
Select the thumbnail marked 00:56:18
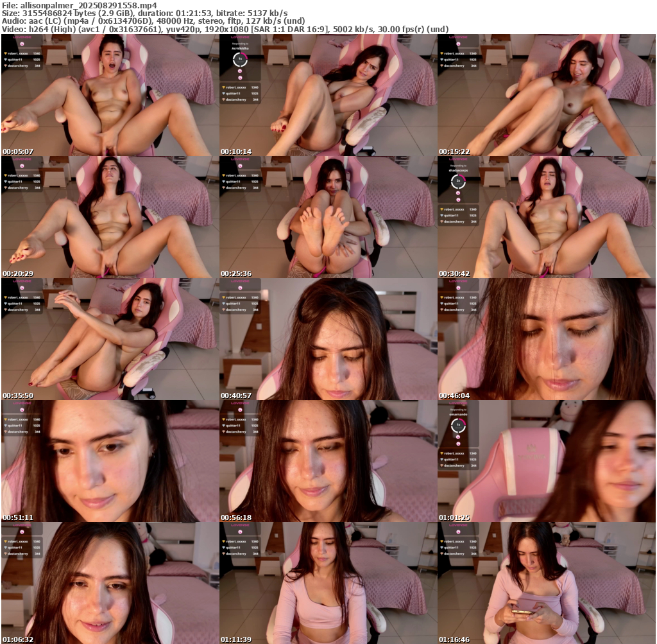pyautogui.click(x=328, y=461)
